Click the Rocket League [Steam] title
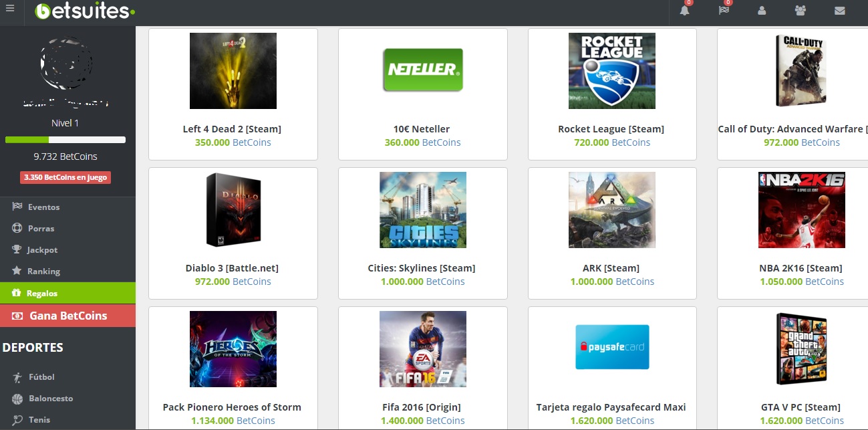The image size is (868, 430). click(x=611, y=129)
